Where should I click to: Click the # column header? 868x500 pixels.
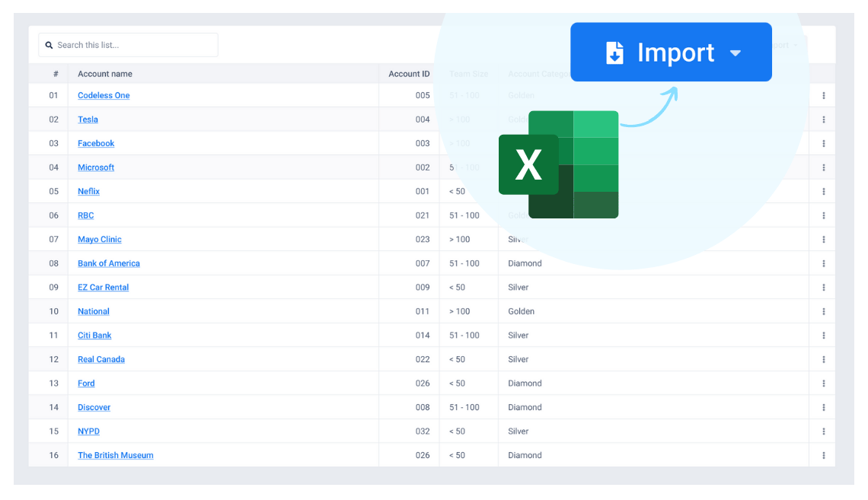coord(56,74)
